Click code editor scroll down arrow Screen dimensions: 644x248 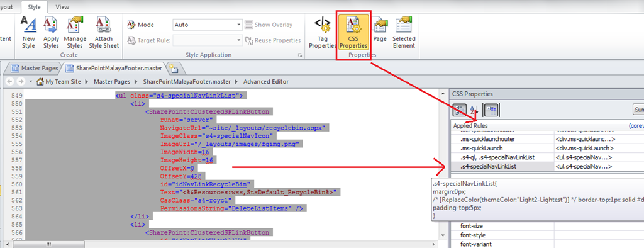click(442, 235)
